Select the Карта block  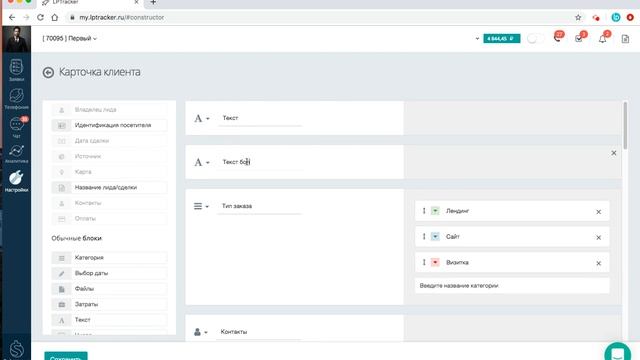(109, 172)
